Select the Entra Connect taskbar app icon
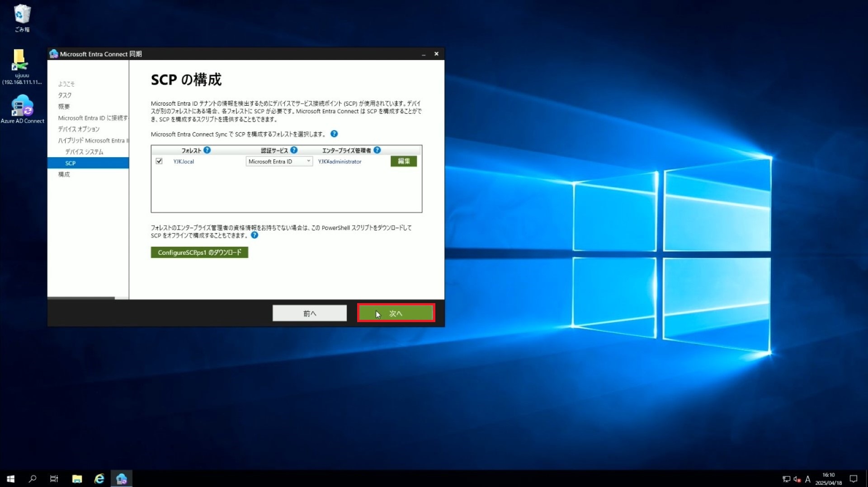The image size is (868, 487). (121, 478)
